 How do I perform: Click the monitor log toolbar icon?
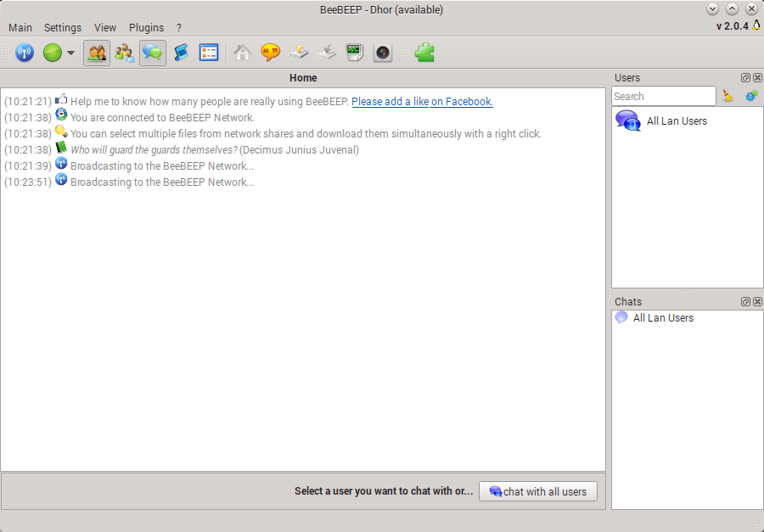pos(355,53)
